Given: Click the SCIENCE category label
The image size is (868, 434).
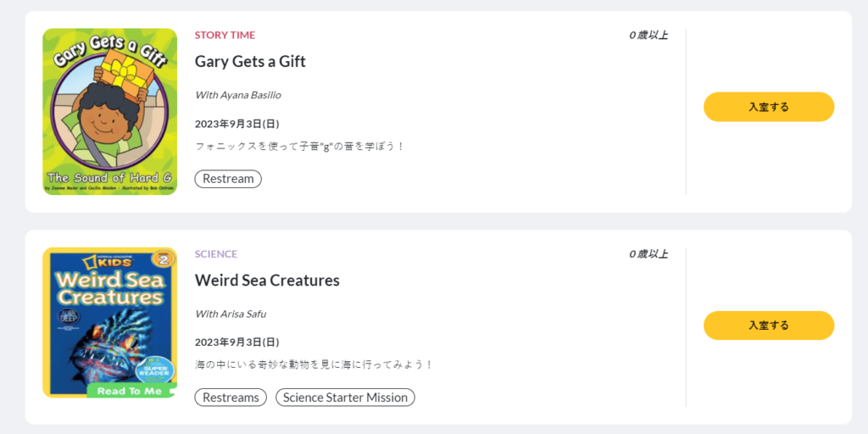Looking at the screenshot, I should tap(216, 254).
